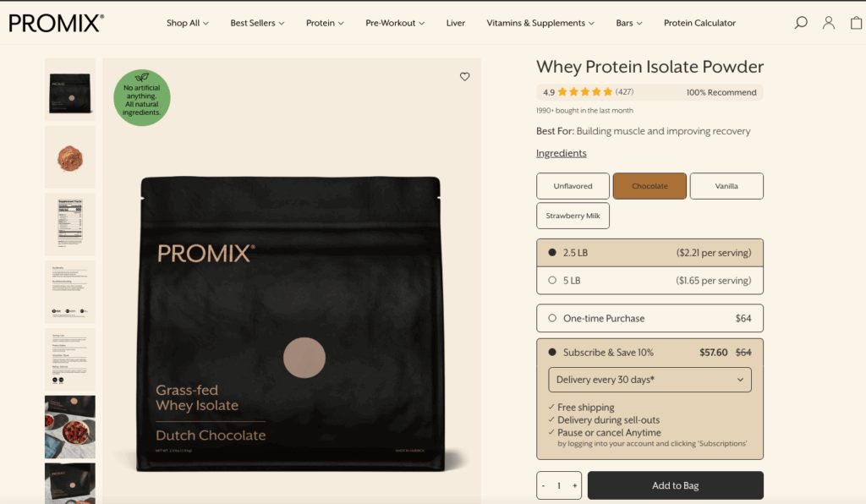
Task: Select the 5 LB size option
Action: point(649,281)
